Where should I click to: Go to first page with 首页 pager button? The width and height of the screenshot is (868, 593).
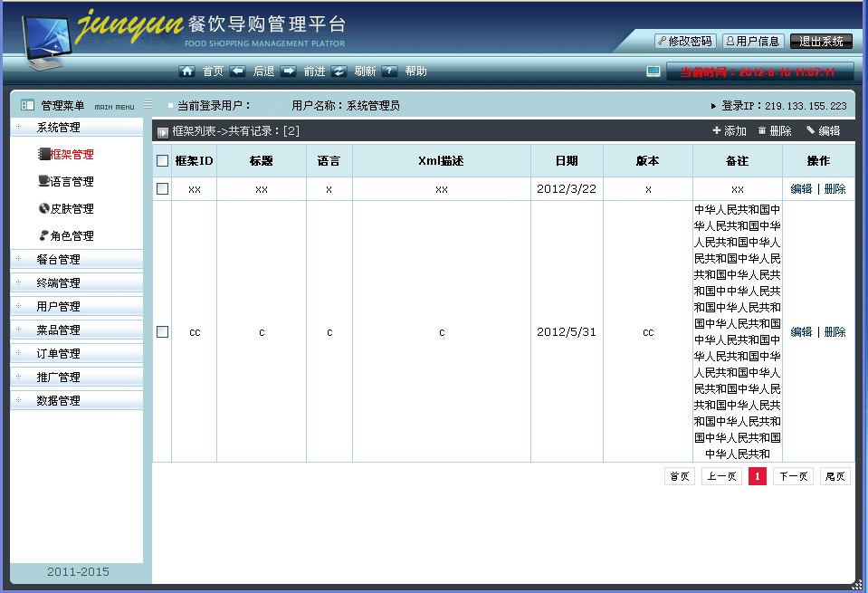coord(679,476)
